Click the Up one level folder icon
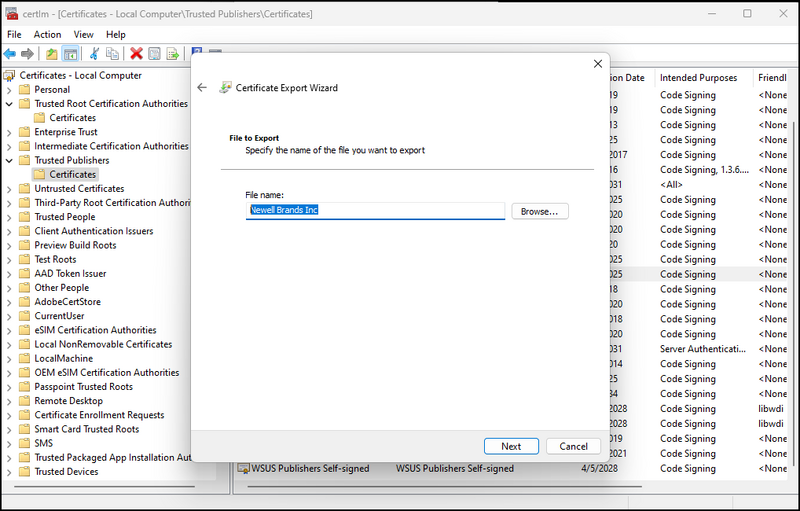 (52, 54)
